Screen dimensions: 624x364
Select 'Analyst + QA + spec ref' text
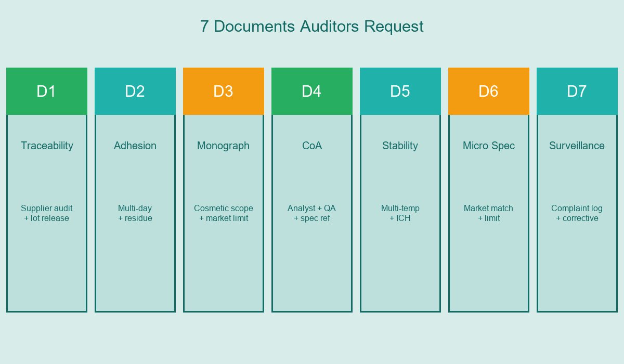(312, 213)
